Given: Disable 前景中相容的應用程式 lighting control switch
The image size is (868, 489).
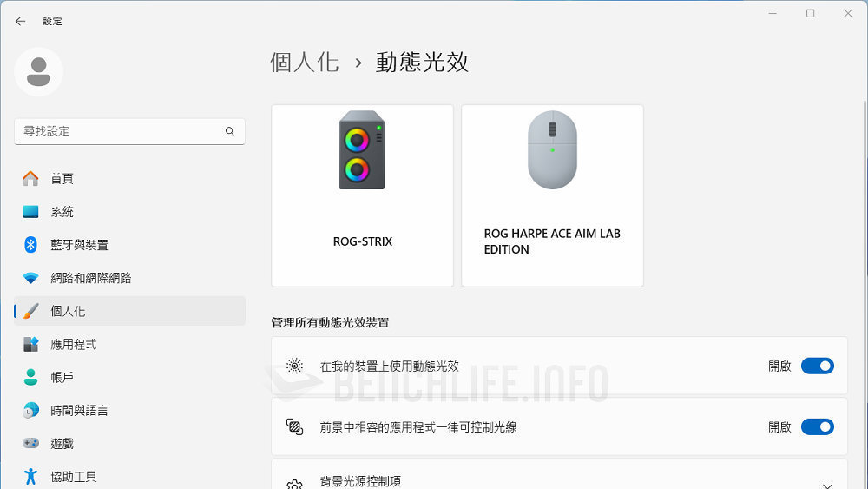Looking at the screenshot, I should point(817,427).
